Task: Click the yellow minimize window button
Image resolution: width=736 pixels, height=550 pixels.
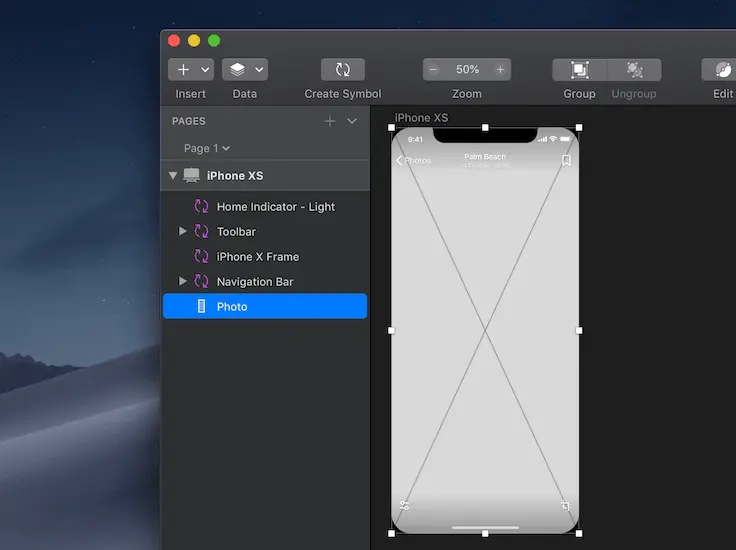Action: 194,41
